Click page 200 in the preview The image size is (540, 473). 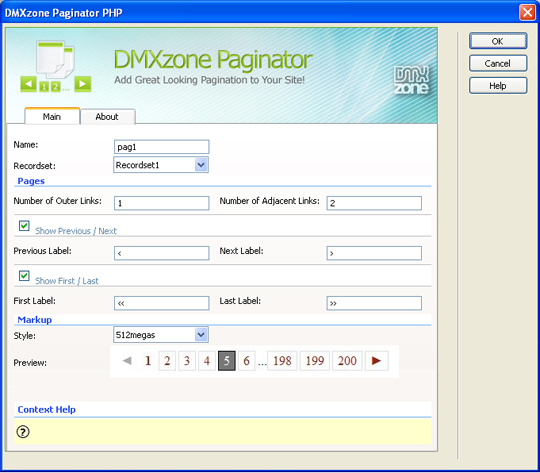tap(347, 361)
